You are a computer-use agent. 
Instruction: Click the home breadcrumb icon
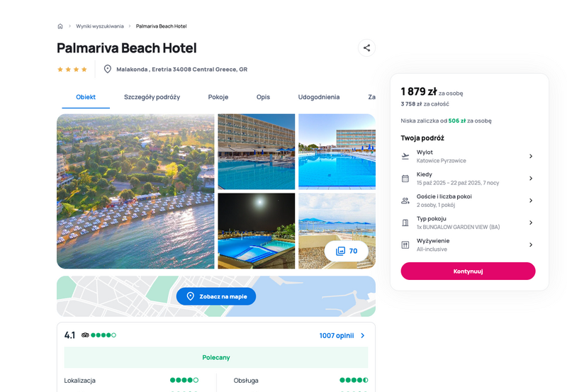click(x=60, y=26)
